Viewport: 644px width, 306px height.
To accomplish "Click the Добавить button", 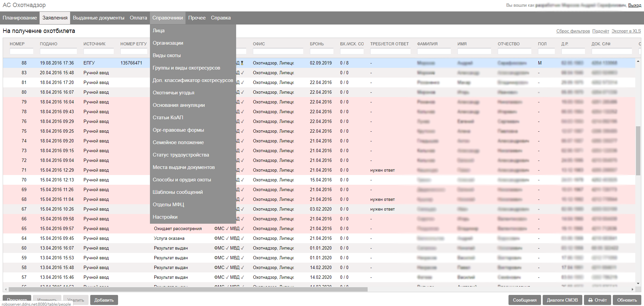I will 104,300.
